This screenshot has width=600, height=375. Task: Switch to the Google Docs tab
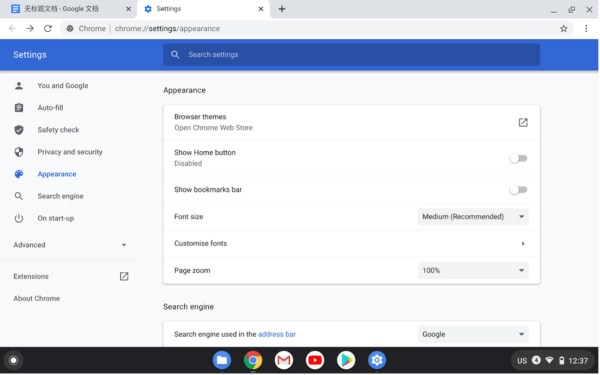[68, 9]
